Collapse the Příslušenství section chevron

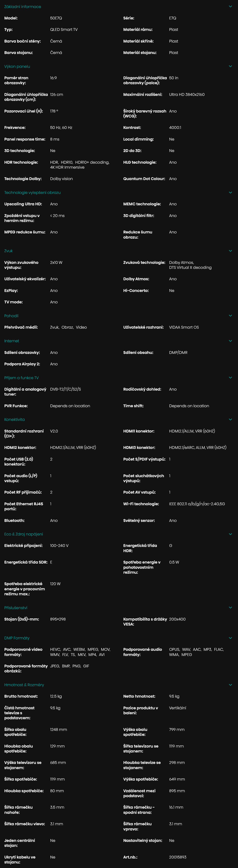[230, 608]
